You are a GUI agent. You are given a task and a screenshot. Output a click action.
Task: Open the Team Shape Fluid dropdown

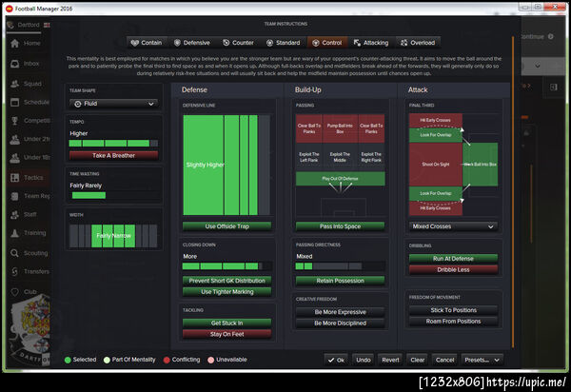point(113,104)
